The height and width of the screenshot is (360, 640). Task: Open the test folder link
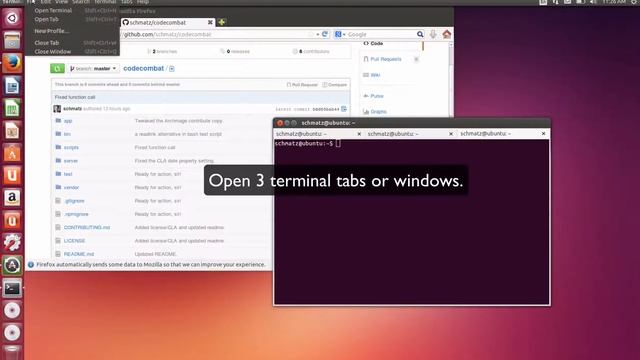pyautogui.click(x=68, y=174)
